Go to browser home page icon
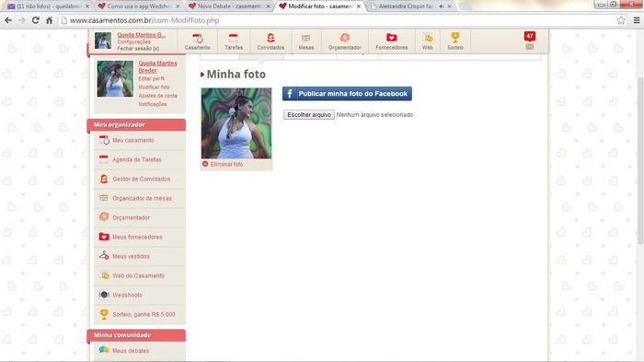The width and height of the screenshot is (644, 362). point(50,20)
